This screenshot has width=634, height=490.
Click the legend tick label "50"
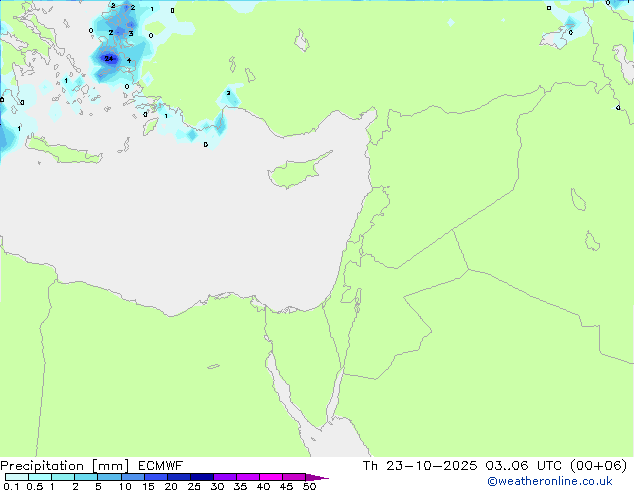pos(309,486)
